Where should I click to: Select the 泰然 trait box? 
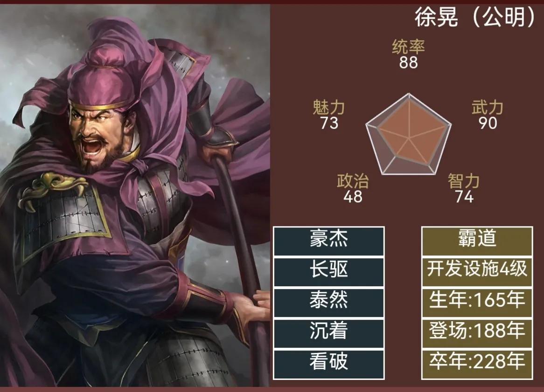[x=328, y=302]
